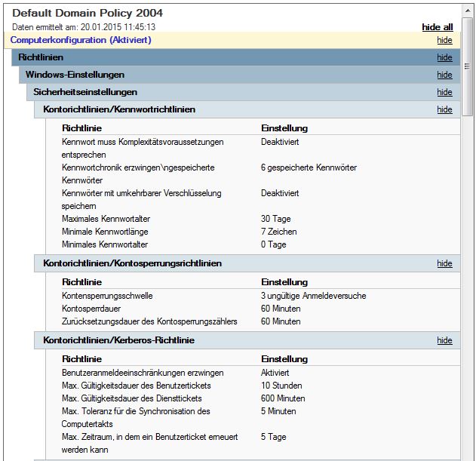Image resolution: width=476 pixels, height=461 pixels.
Task: Hide the Windows-Einstellungen section
Action: 444,75
